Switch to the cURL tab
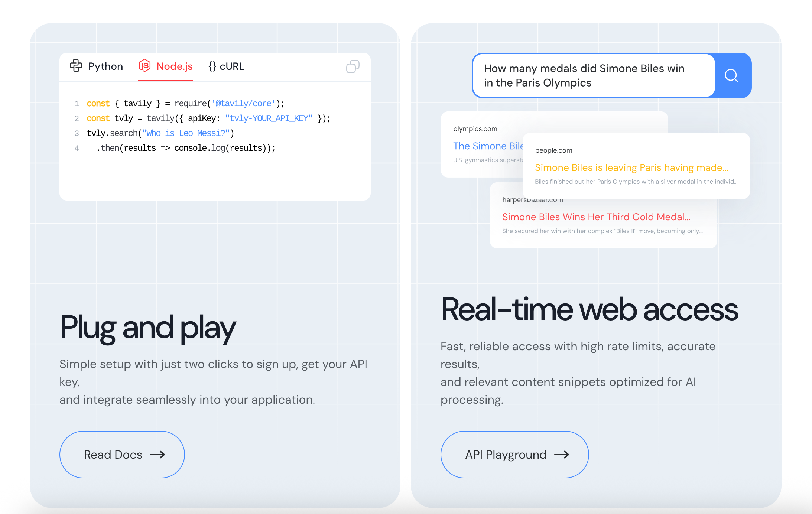This screenshot has width=812, height=514. [231, 66]
